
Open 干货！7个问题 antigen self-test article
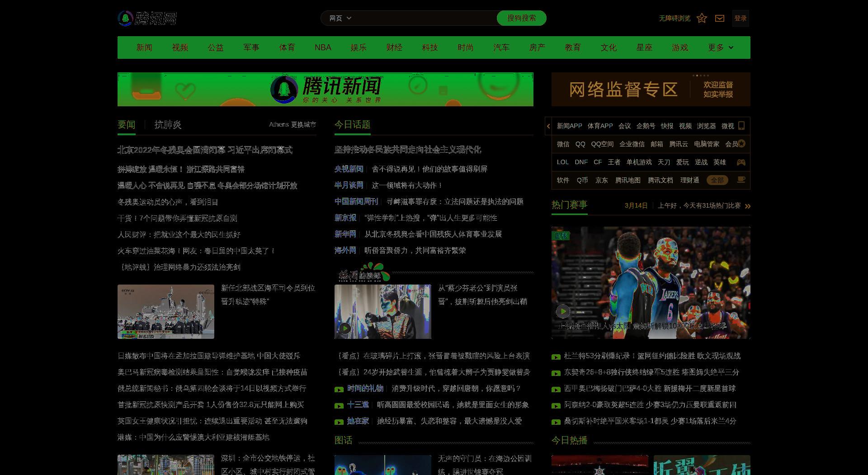coord(177,218)
